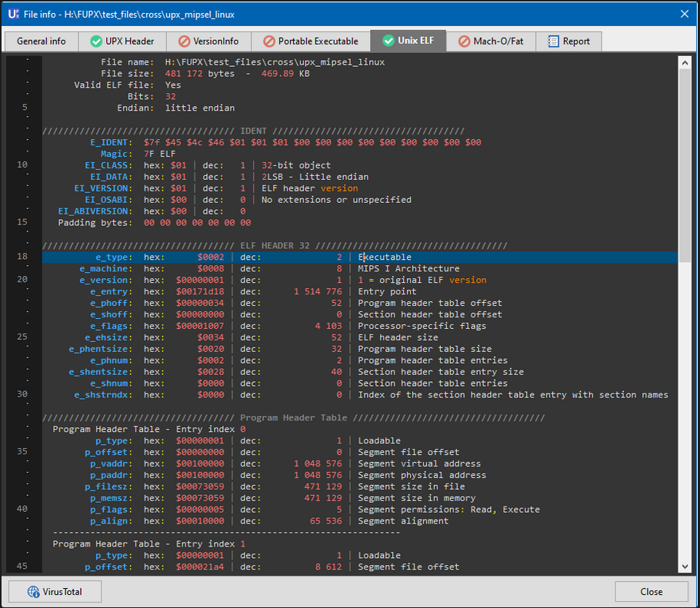Viewport: 700px width, 608px height.
Task: Click the scrollbar up arrow
Action: pyautogui.click(x=685, y=63)
